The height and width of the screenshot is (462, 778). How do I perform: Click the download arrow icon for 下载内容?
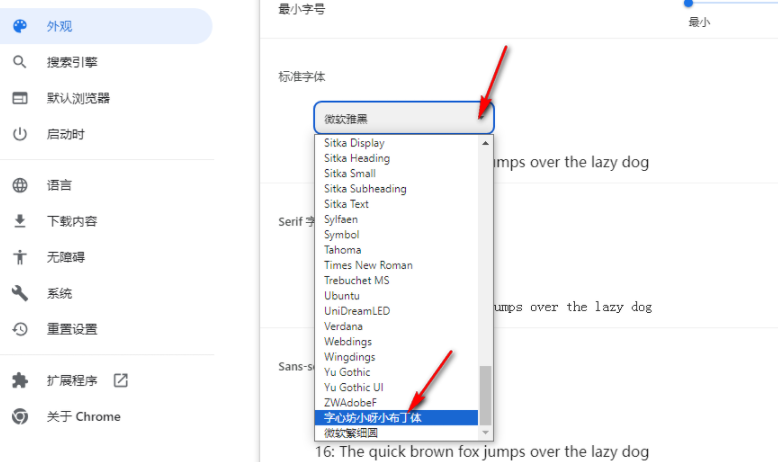tap(20, 221)
